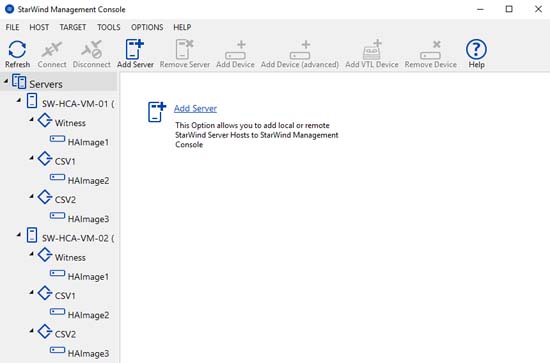
Task: Select CSV1 label under SW-HCA-VM-01
Action: pos(65,161)
